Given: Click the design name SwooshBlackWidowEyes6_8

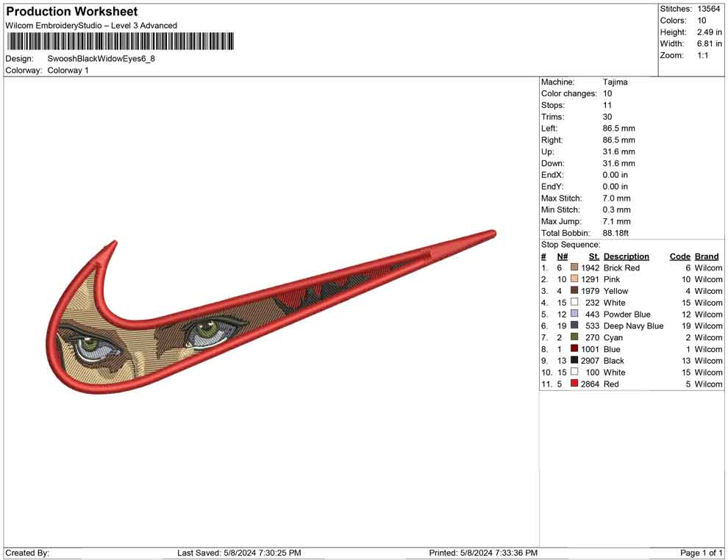Looking at the screenshot, I should click(x=101, y=59).
